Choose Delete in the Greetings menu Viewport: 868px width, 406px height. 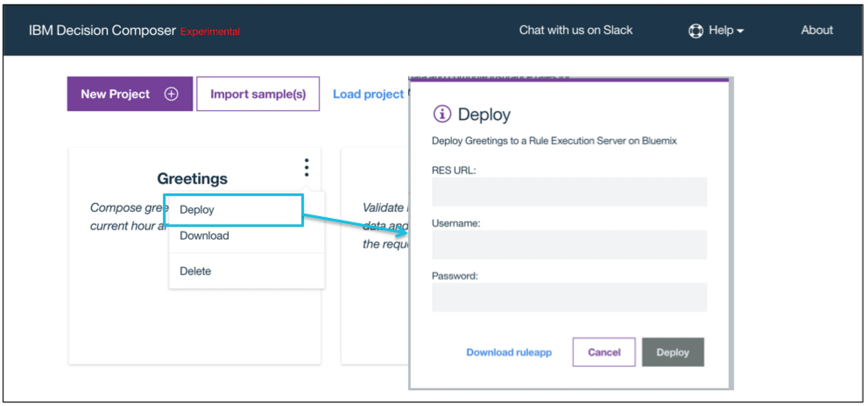(195, 271)
